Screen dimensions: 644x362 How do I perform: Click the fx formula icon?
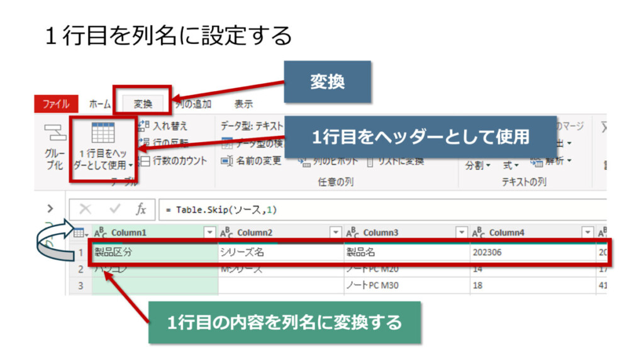(142, 209)
